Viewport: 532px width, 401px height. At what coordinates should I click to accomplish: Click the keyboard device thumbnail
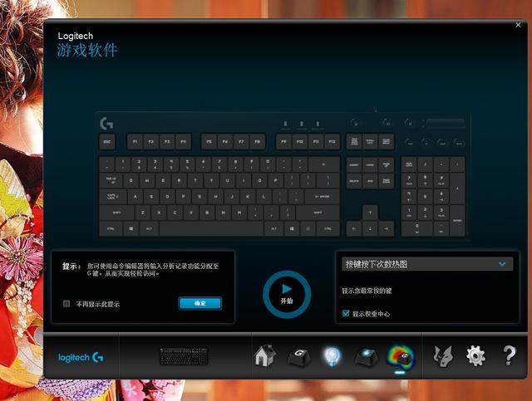coord(184,356)
